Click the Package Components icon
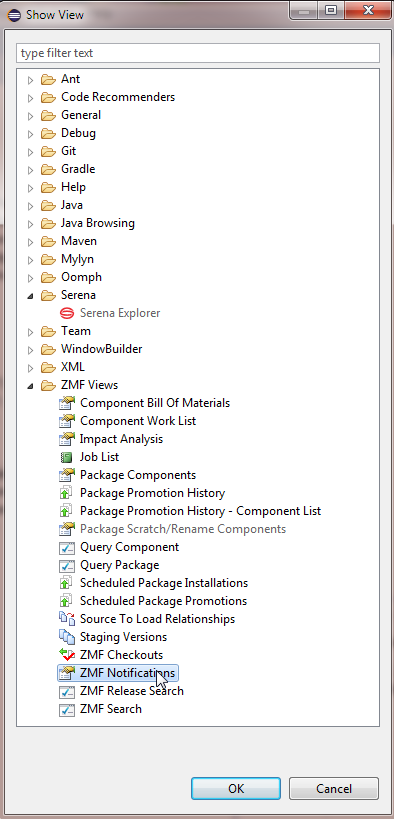399x819 pixels. tap(67, 475)
